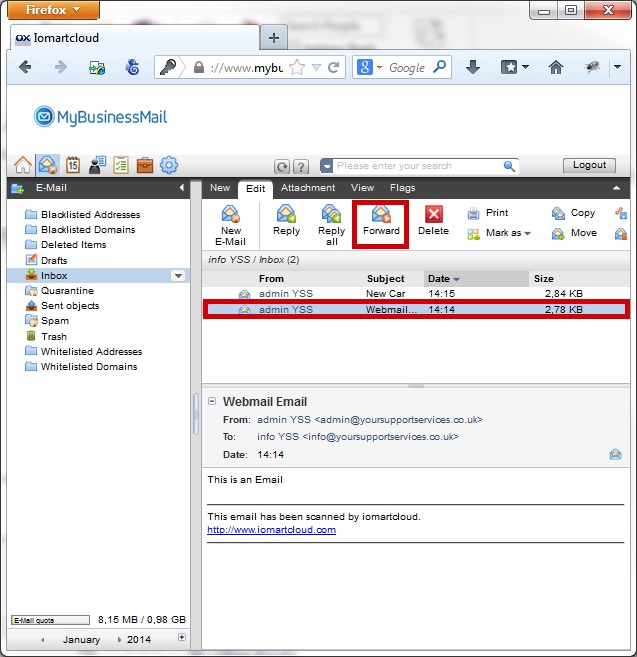
Task: Click the E-Mail quota usage bar
Action: [51, 620]
